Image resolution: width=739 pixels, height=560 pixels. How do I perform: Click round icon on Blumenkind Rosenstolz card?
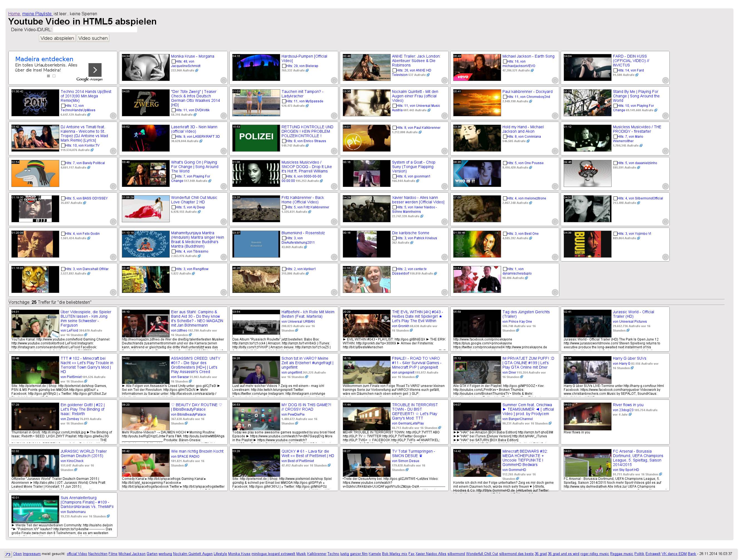coord(334,257)
